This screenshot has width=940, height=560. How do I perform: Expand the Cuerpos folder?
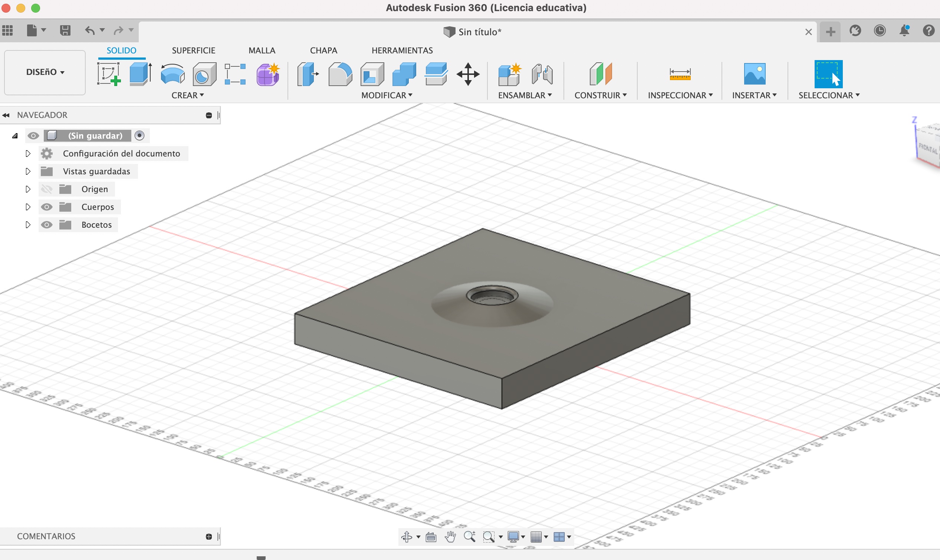click(28, 207)
